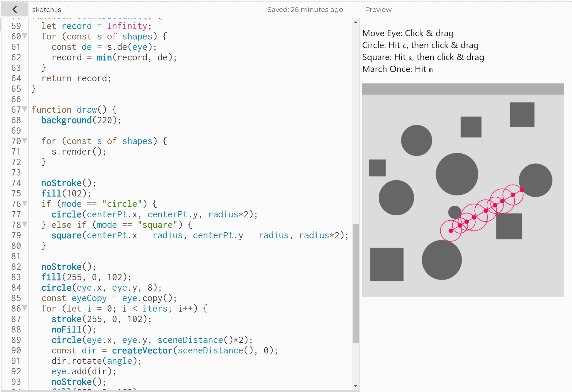Click the largest center circle in preview
The image size is (572, 392).
(x=457, y=174)
